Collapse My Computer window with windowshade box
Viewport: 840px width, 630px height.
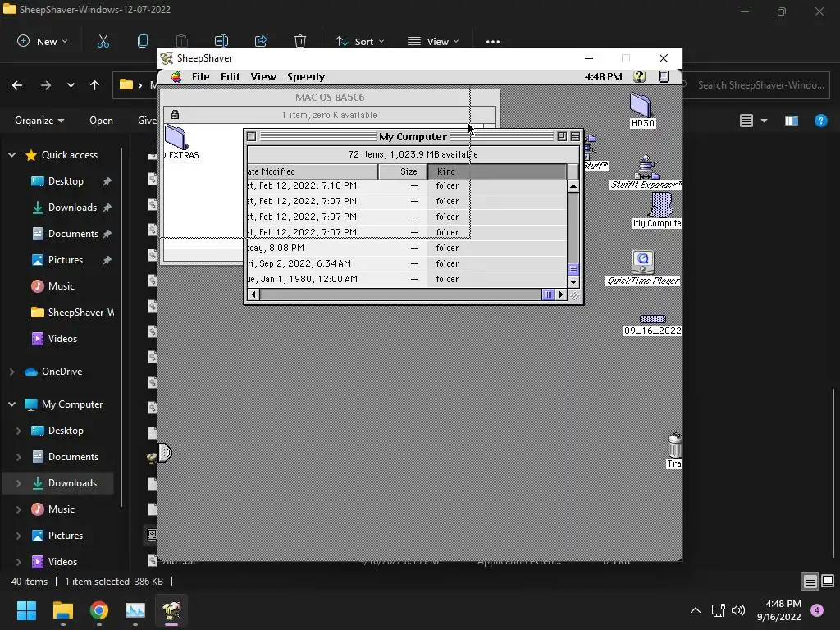pos(575,137)
